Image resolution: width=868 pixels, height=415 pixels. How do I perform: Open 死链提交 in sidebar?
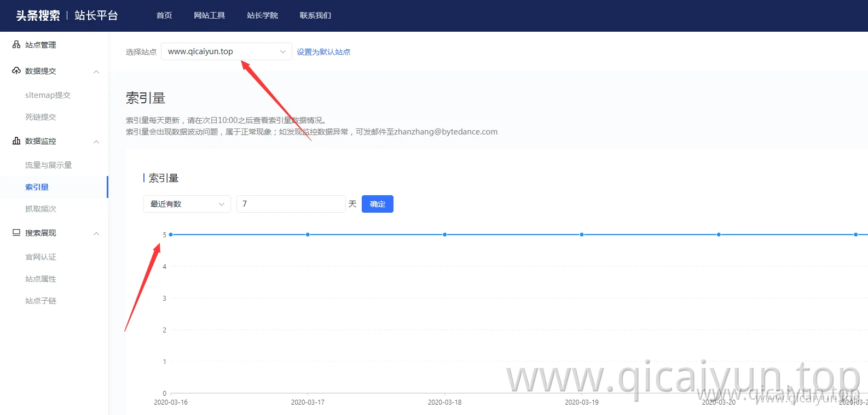(40, 117)
